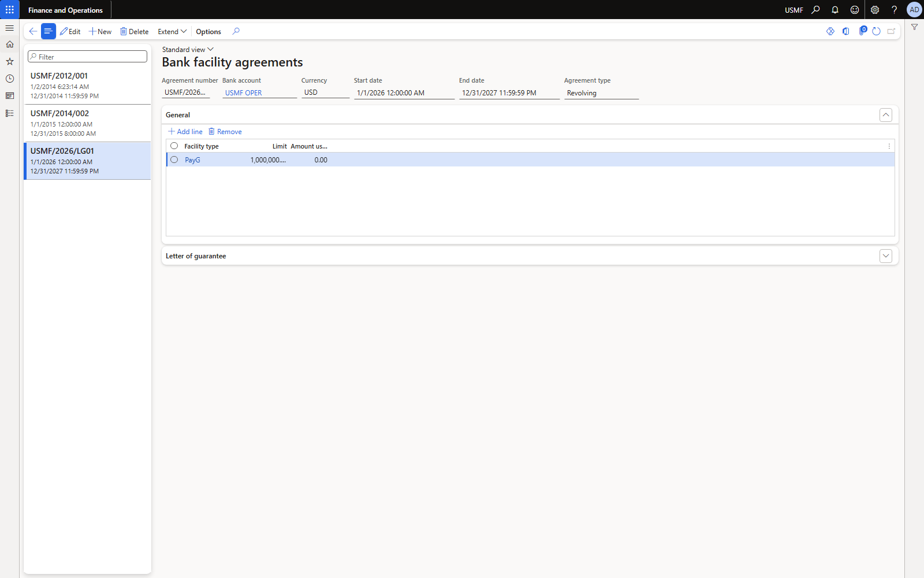
Task: Open the global search magnifier in header
Action: [x=815, y=10]
